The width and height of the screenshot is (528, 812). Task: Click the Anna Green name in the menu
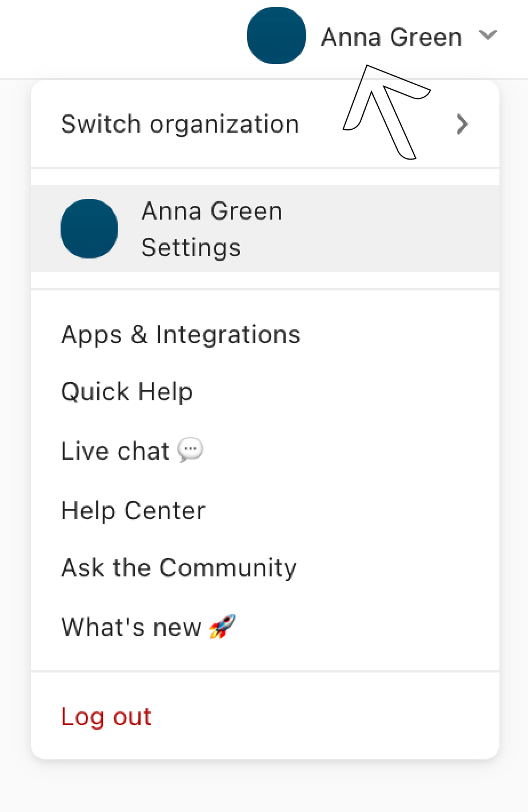click(212, 211)
